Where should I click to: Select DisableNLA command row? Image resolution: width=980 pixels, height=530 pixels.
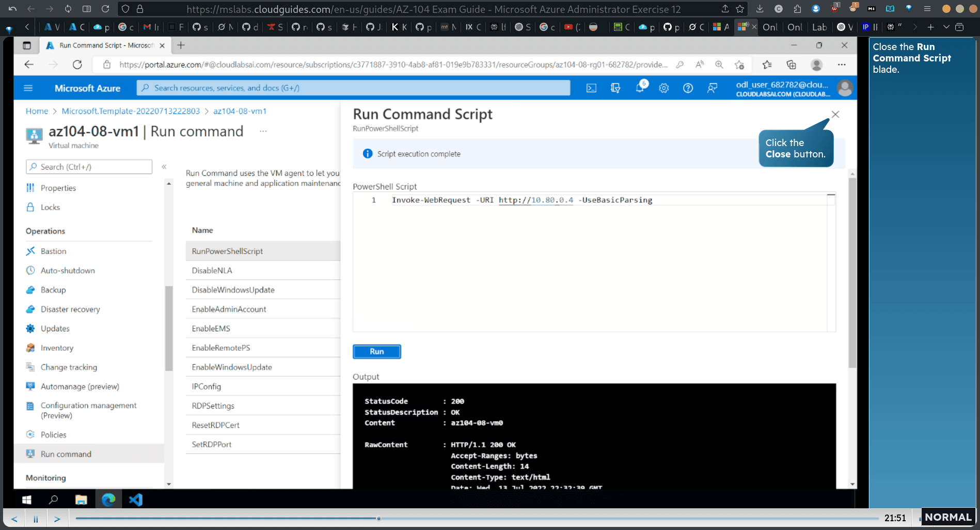click(263, 270)
